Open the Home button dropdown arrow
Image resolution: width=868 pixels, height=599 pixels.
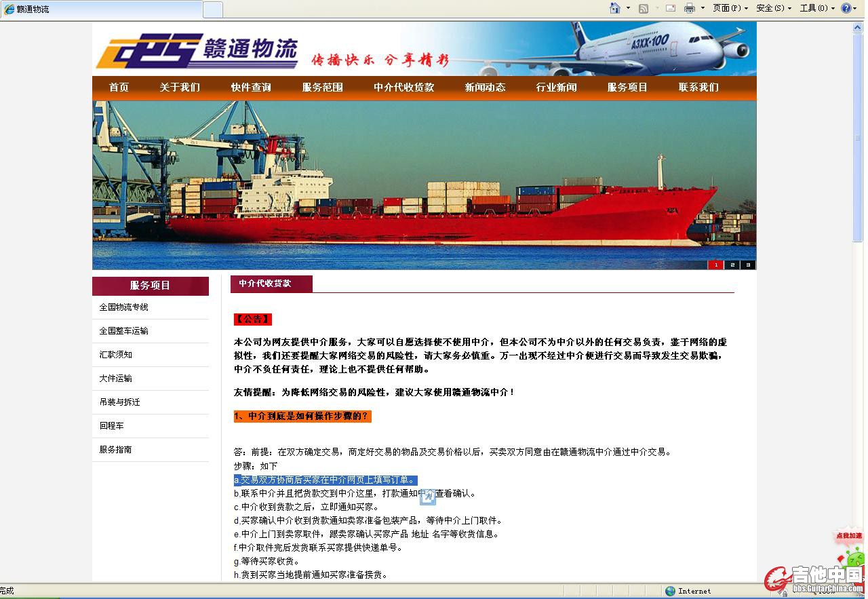[628, 8]
